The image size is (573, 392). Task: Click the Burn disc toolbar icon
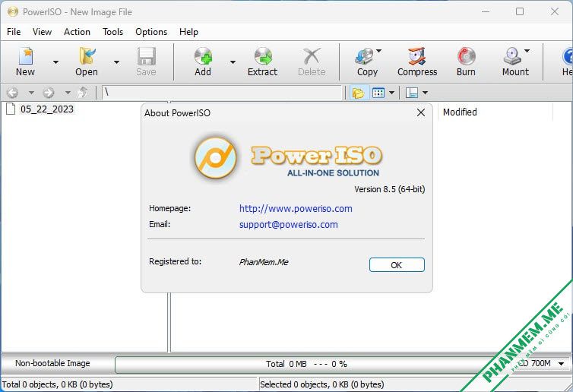click(x=466, y=57)
